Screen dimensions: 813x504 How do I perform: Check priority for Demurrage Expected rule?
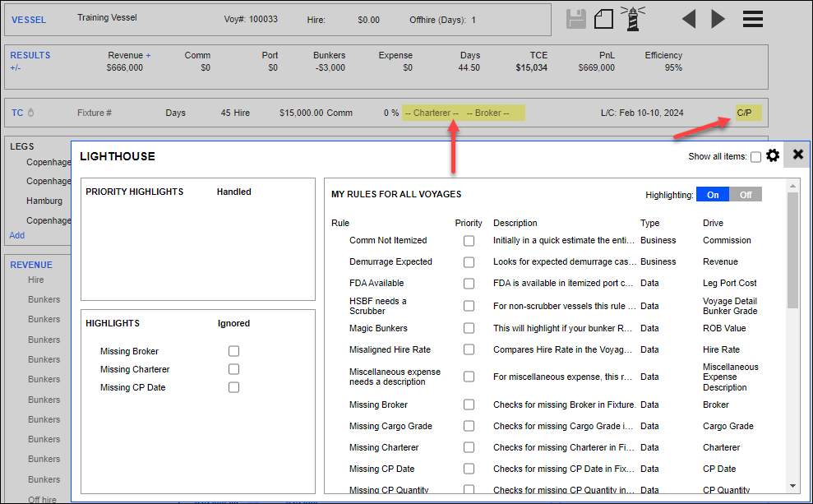click(469, 262)
